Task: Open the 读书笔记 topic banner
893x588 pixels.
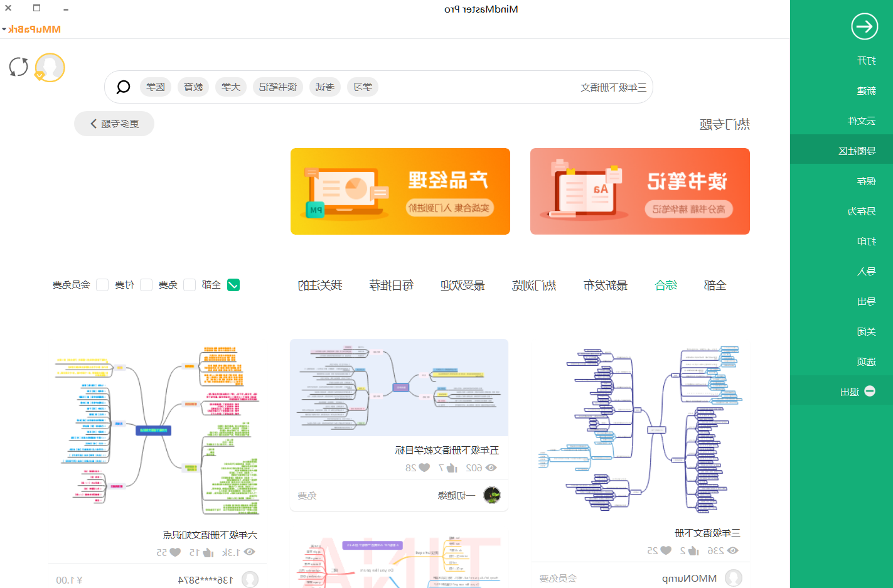Action: coord(640,191)
